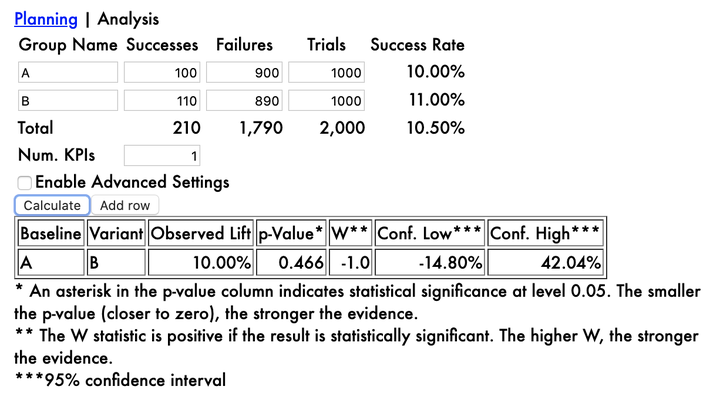This screenshot has height=393, width=720.
Task: Click the W statistic cell -1.0
Action: coord(350,263)
